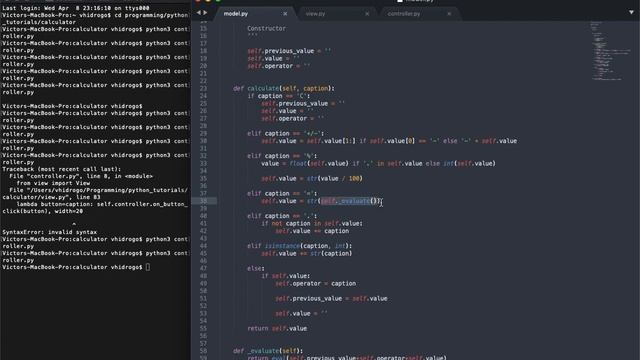Click the tab back navigation arrow
The height and width of the screenshot is (360, 640).
coord(199,13)
